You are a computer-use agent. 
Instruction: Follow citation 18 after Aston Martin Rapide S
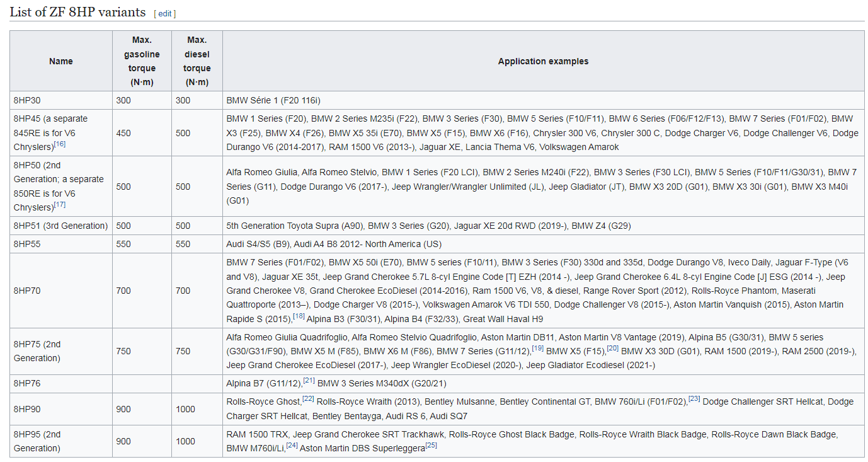[x=298, y=316]
